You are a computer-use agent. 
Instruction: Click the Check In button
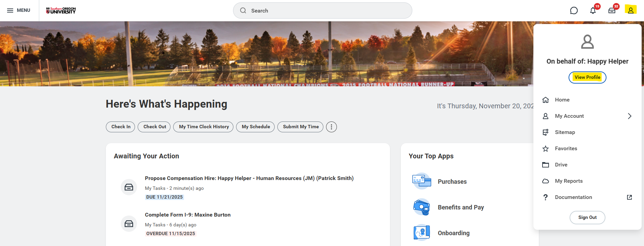(x=120, y=127)
